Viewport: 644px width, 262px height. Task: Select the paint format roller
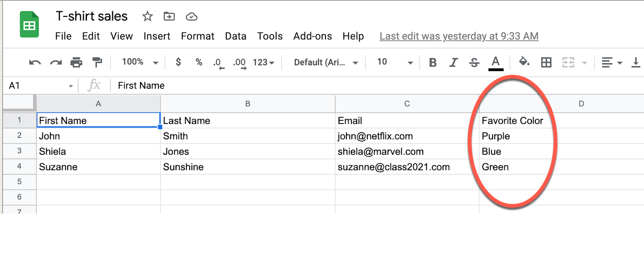(x=97, y=62)
